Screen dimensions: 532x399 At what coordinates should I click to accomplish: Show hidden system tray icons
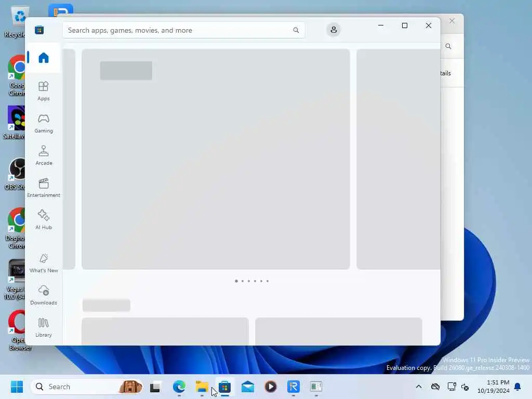coord(419,387)
